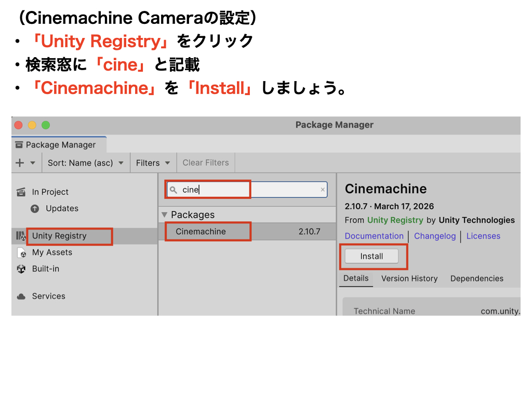The width and height of the screenshot is (532, 399).
Task: Open the Documentation link
Action: [374, 236]
